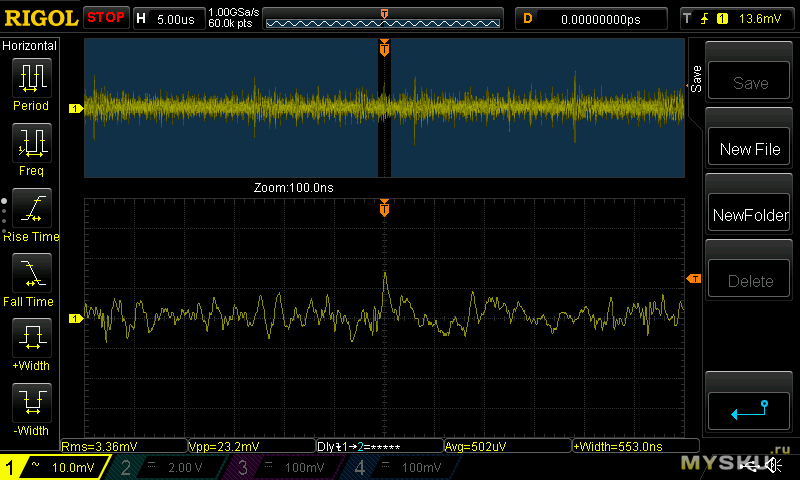
Task: Open the Save side tab
Action: pos(695,79)
